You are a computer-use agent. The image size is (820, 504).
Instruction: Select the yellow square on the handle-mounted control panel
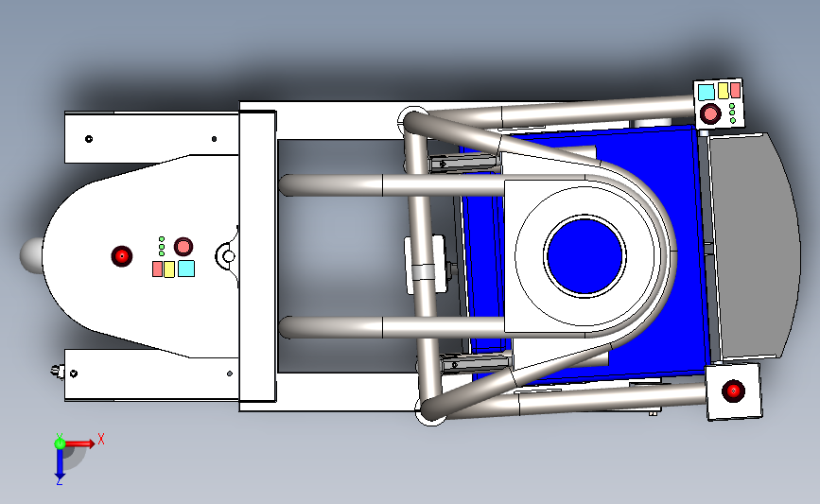coord(724,91)
